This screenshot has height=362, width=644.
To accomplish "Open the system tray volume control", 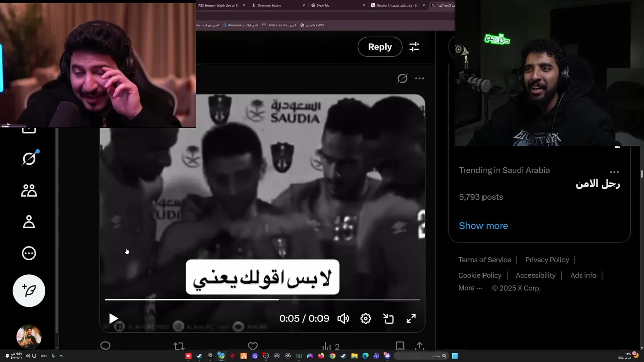I will click(28, 356).
